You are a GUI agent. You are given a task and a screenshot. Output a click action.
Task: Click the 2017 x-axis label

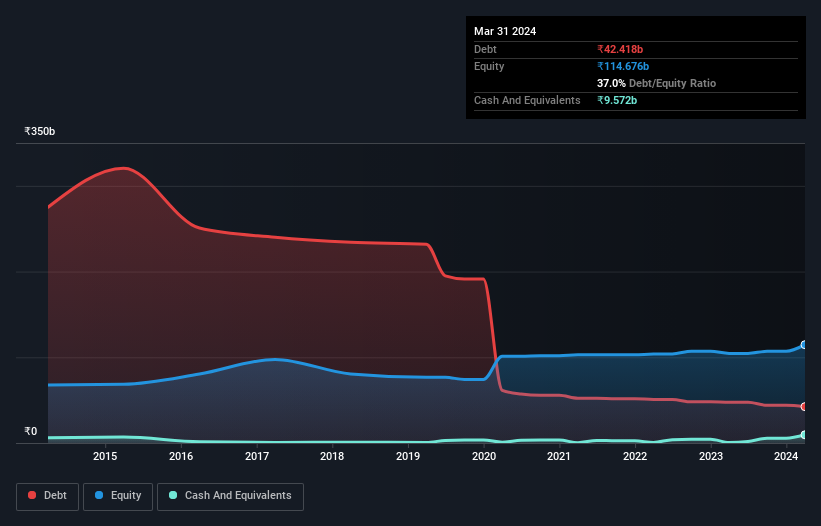point(257,456)
